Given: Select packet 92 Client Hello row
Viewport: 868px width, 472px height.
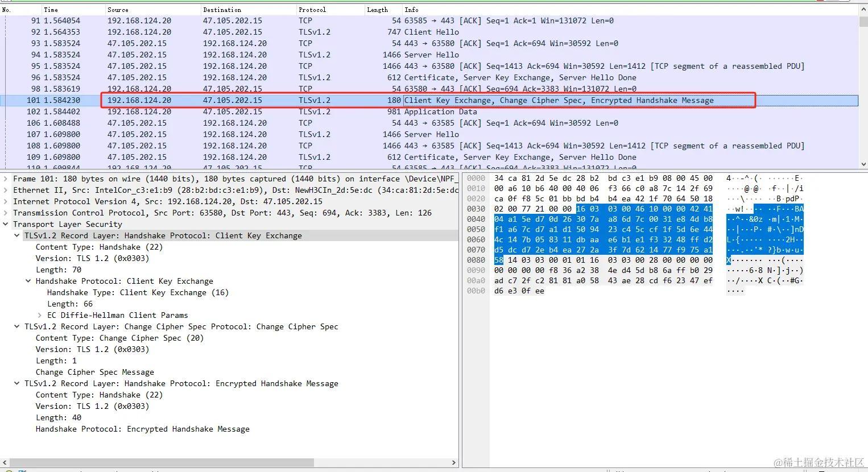Looking at the screenshot, I should 429,32.
